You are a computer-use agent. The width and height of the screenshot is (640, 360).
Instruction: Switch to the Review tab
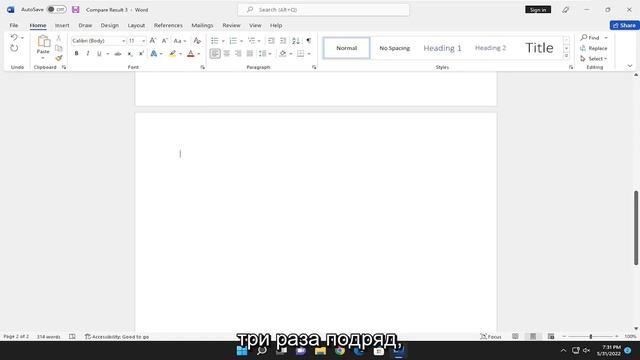(x=231, y=25)
